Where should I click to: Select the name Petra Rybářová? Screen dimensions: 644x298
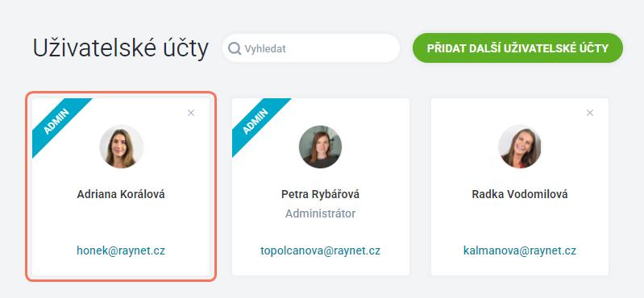pos(320,194)
